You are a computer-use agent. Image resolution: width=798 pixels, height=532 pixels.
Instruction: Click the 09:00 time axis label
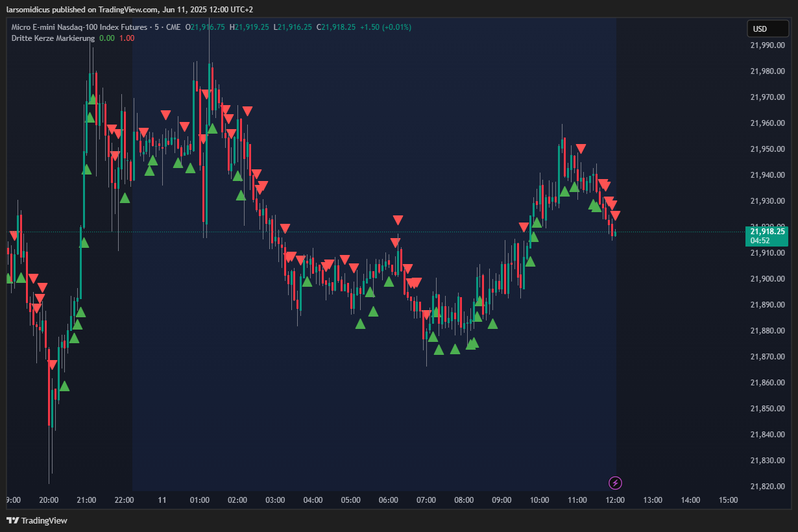pos(502,500)
